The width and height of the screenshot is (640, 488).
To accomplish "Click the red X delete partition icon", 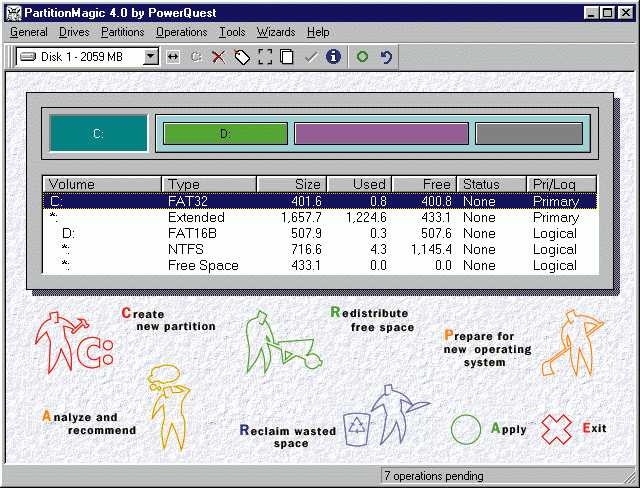I will pos(218,57).
